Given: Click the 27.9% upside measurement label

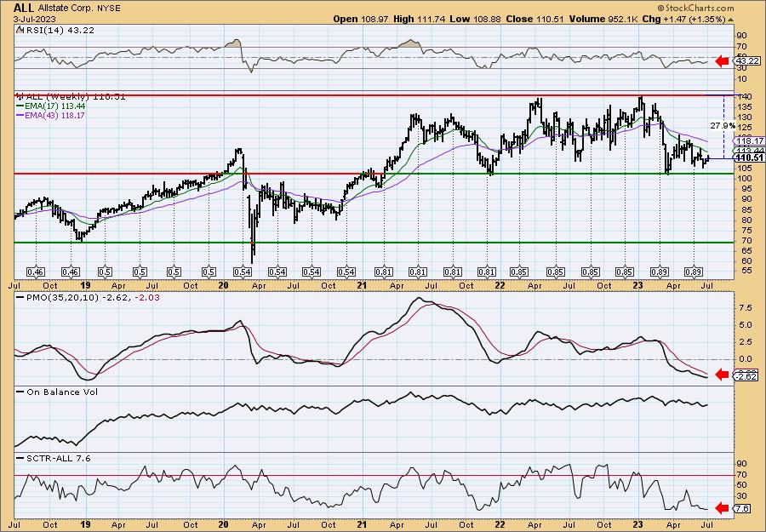Looking at the screenshot, I should click(723, 125).
